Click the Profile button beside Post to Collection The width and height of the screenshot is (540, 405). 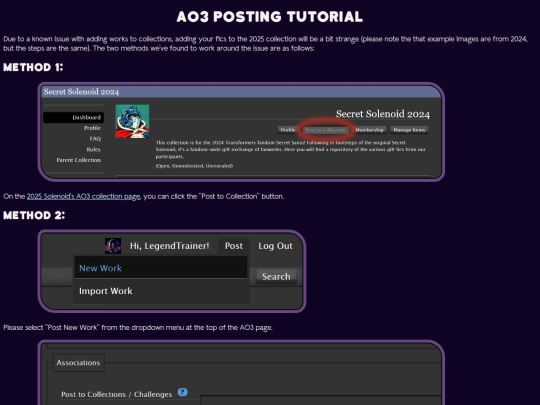288,130
